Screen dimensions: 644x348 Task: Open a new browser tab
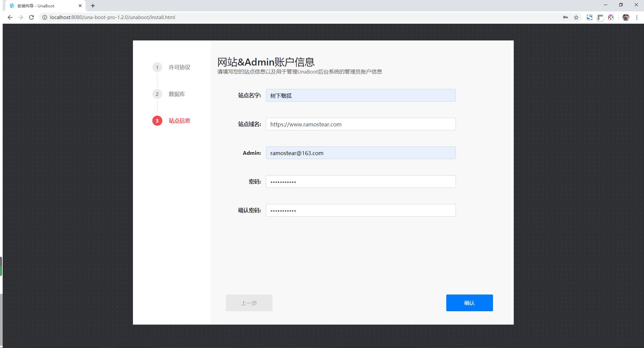[93, 6]
